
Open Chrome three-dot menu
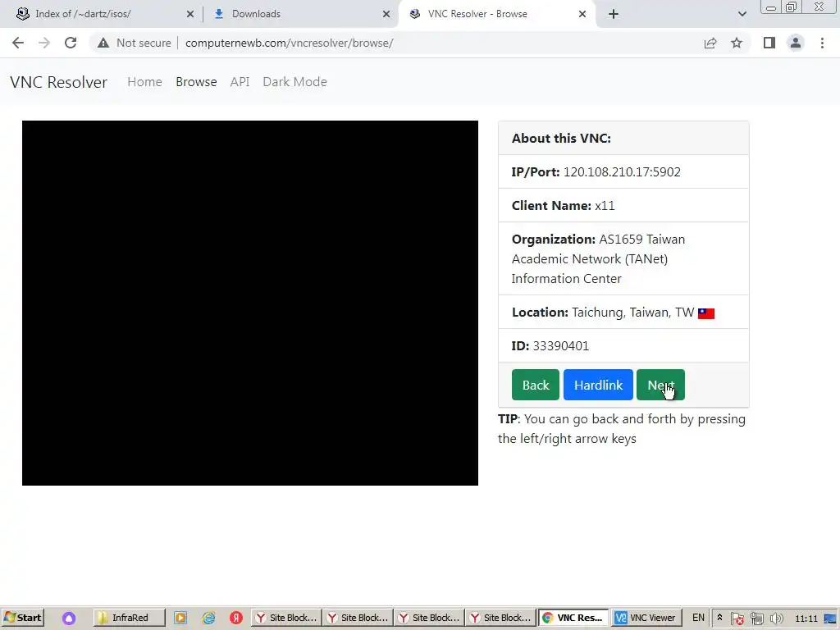(x=822, y=43)
